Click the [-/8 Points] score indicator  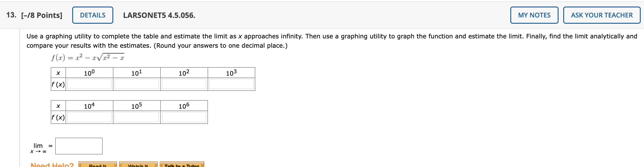pos(42,16)
